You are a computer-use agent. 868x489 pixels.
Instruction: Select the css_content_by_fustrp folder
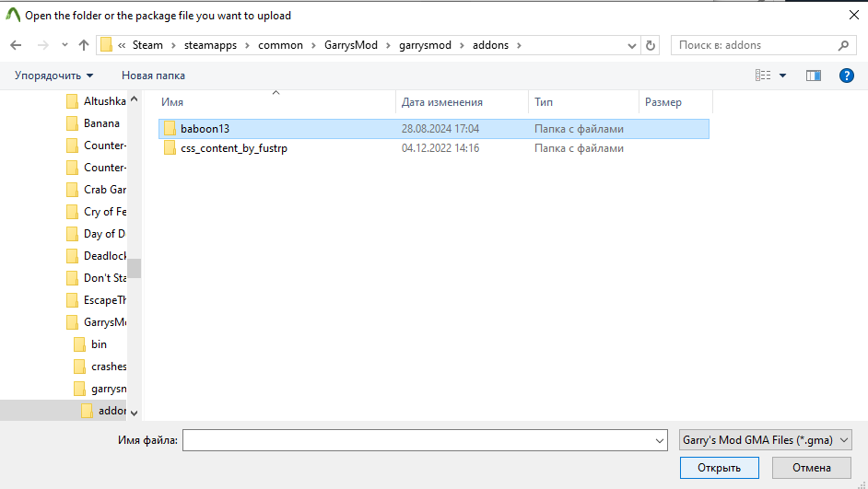(x=434, y=148)
